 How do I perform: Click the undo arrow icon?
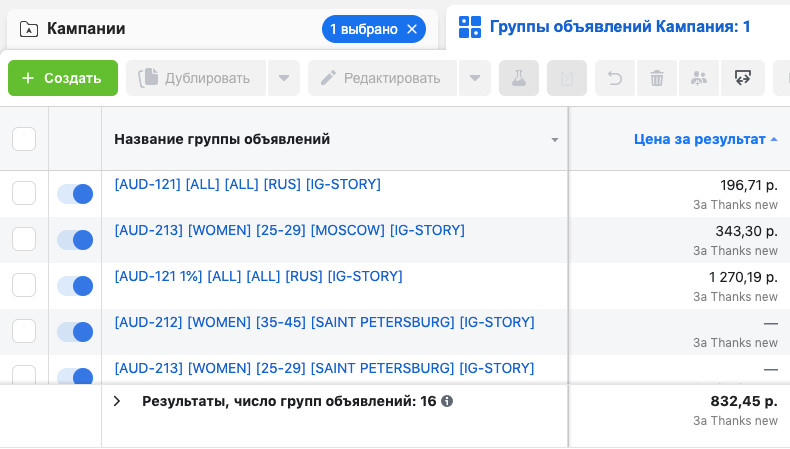point(615,78)
